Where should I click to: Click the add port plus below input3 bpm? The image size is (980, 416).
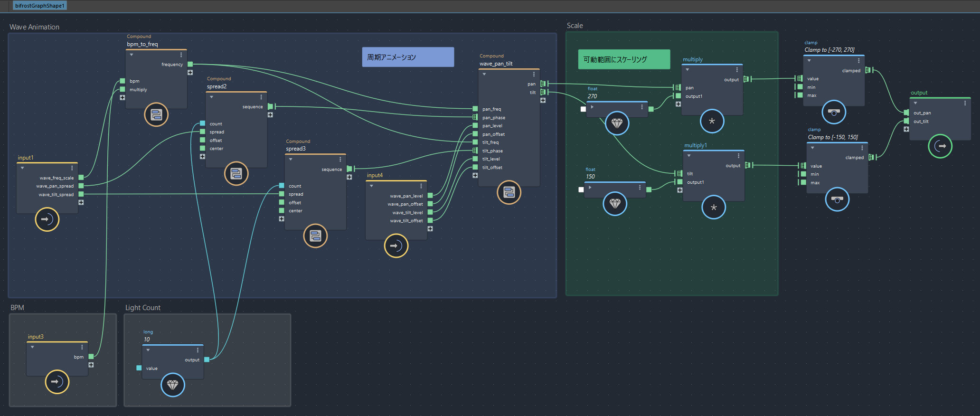91,365
